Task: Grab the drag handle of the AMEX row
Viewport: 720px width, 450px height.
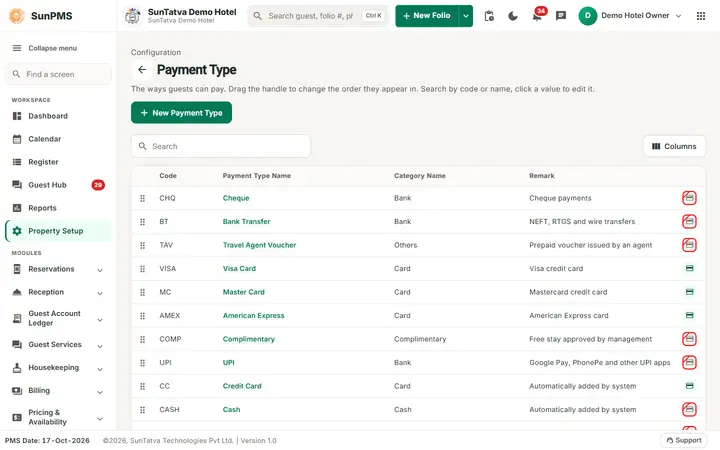Action: coord(142,316)
